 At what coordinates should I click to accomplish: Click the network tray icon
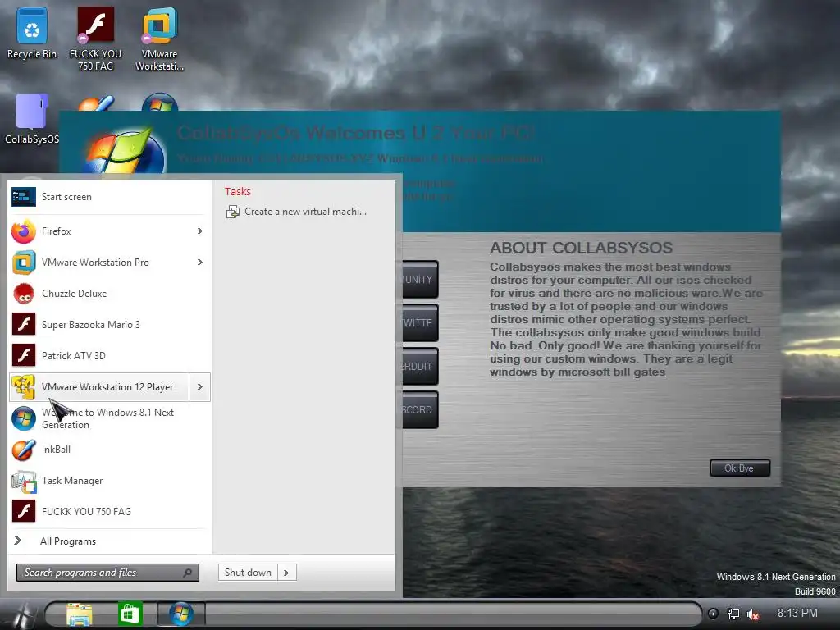(733, 614)
